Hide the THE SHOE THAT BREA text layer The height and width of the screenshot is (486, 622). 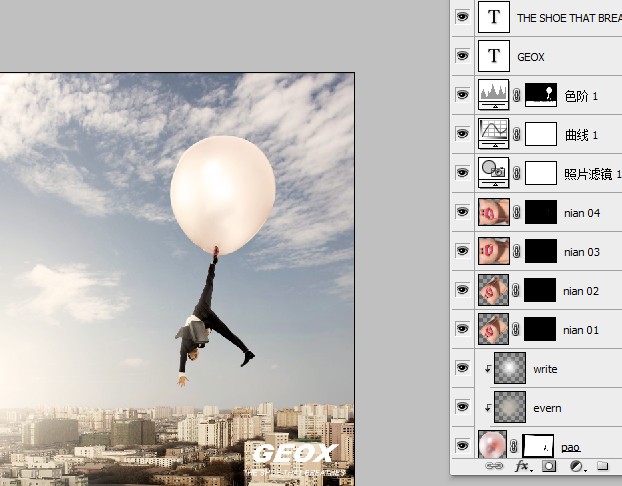(x=463, y=17)
